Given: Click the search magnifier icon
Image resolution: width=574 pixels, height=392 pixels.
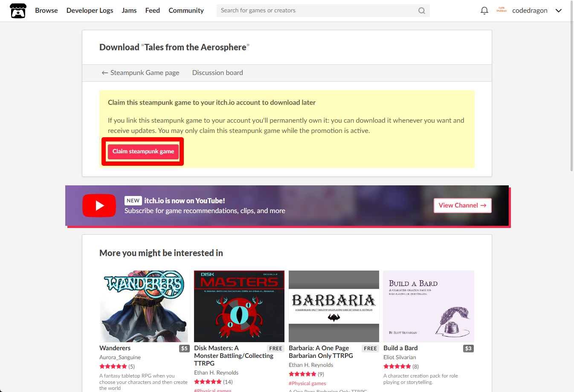Looking at the screenshot, I should click(422, 11).
